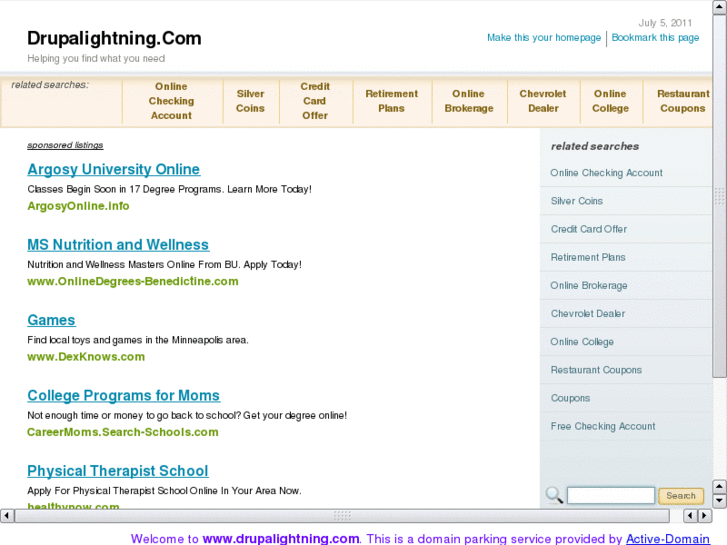Click the vertical scrollbar up arrow at top
The height and width of the screenshot is (545, 727).
point(720,8)
